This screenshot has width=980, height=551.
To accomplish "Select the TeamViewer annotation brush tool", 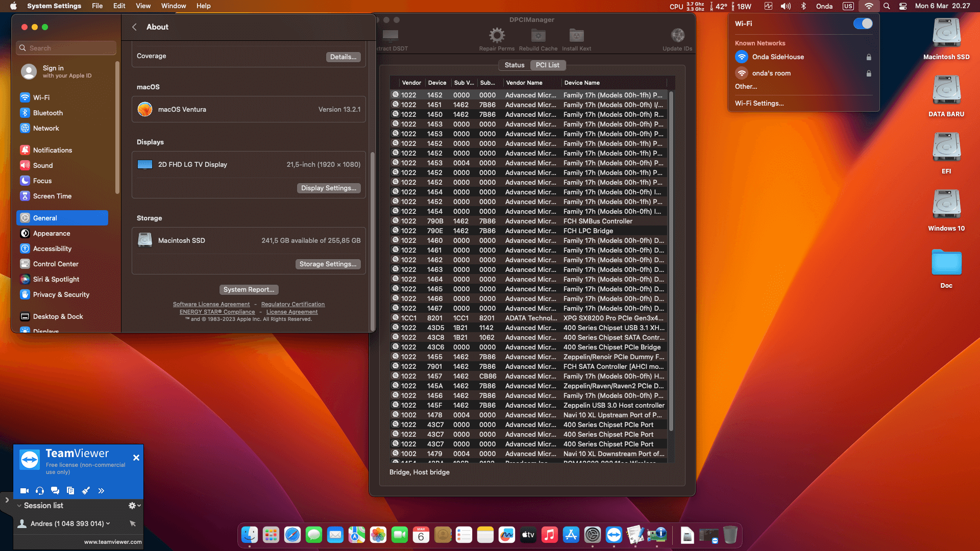I will 86,490.
